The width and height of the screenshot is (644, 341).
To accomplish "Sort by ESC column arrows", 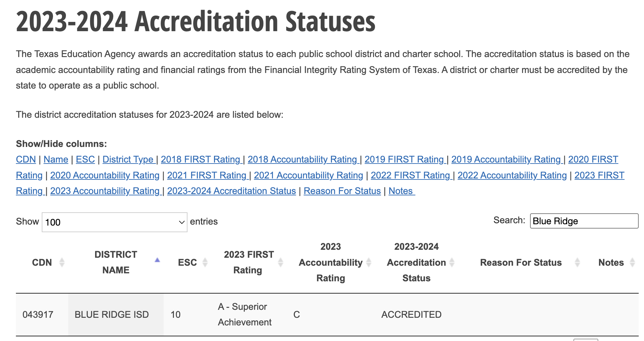I will (205, 262).
